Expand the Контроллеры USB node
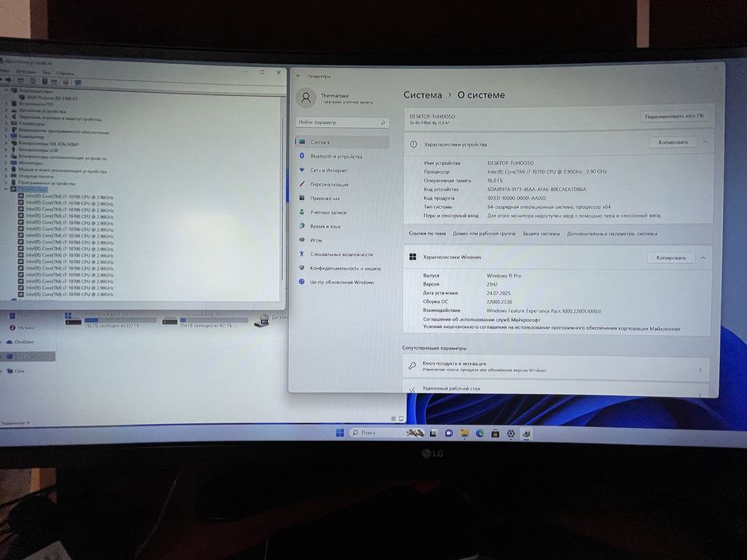This screenshot has height=560, width=747. pos(6,150)
